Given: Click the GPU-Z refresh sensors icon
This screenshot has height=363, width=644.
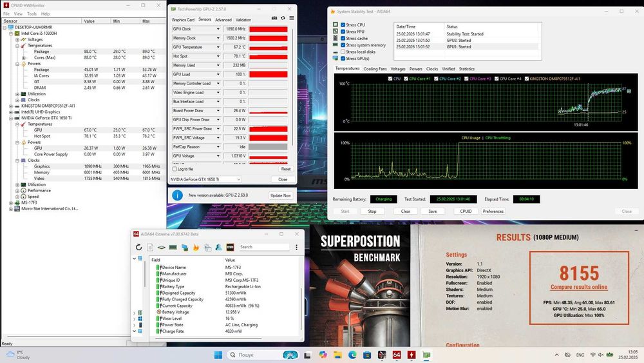Looking at the screenshot, I should [x=283, y=18].
